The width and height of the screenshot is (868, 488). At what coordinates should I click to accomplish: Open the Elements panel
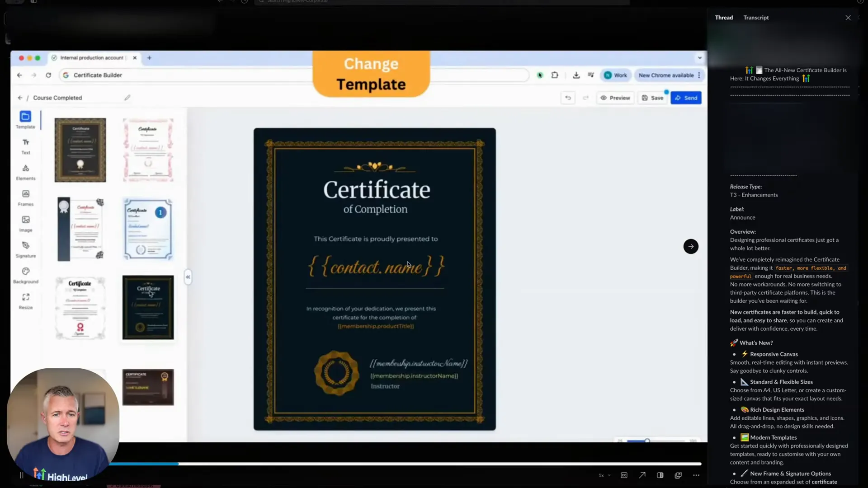[x=26, y=172]
